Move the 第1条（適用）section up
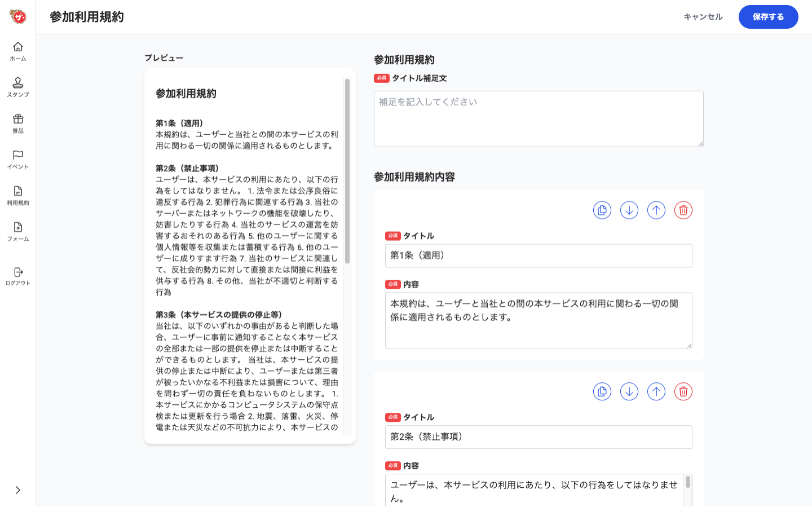Screen dimensions: 812x507 [x=656, y=210]
